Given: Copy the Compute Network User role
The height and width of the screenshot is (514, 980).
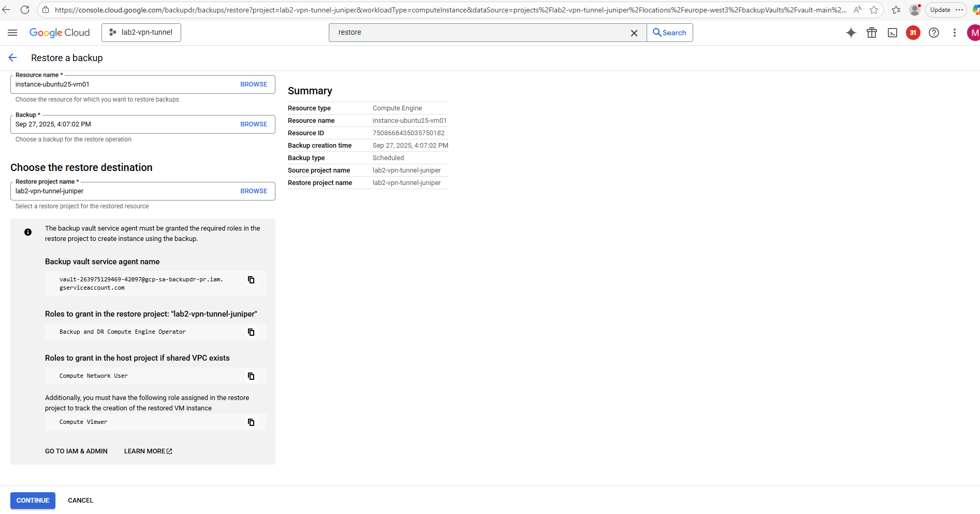Looking at the screenshot, I should [x=251, y=376].
